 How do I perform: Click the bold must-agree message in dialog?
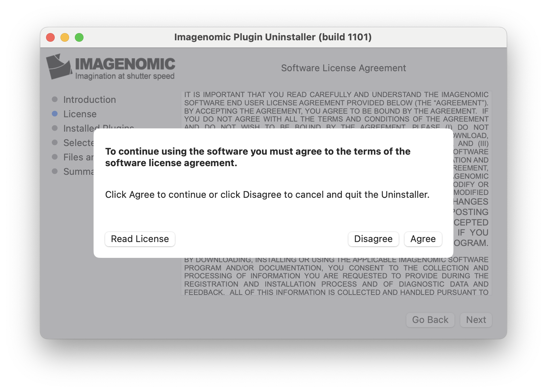point(258,157)
